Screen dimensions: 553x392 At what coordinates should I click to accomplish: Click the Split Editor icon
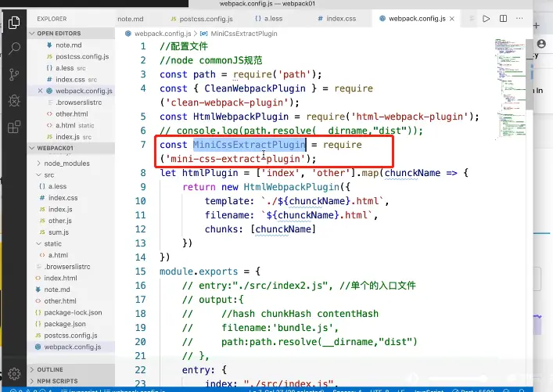[x=503, y=19]
